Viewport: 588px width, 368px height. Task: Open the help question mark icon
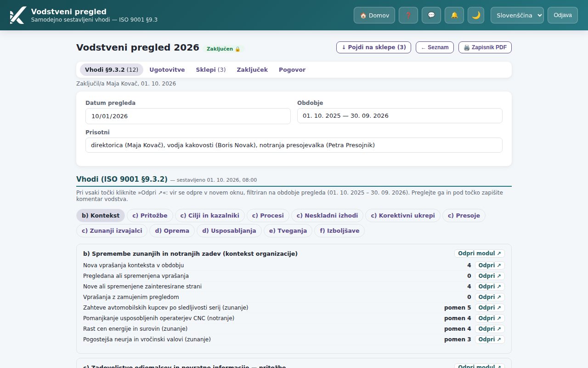pos(408,15)
